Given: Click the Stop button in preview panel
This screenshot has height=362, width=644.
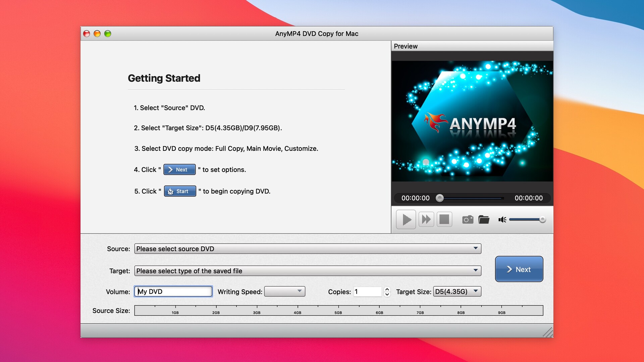Looking at the screenshot, I should pos(444,219).
